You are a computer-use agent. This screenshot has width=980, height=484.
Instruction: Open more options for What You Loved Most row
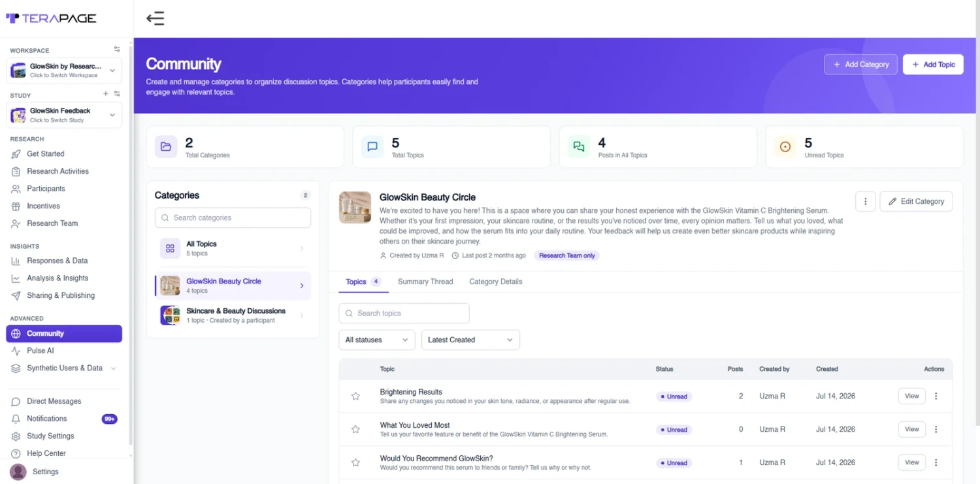936,429
